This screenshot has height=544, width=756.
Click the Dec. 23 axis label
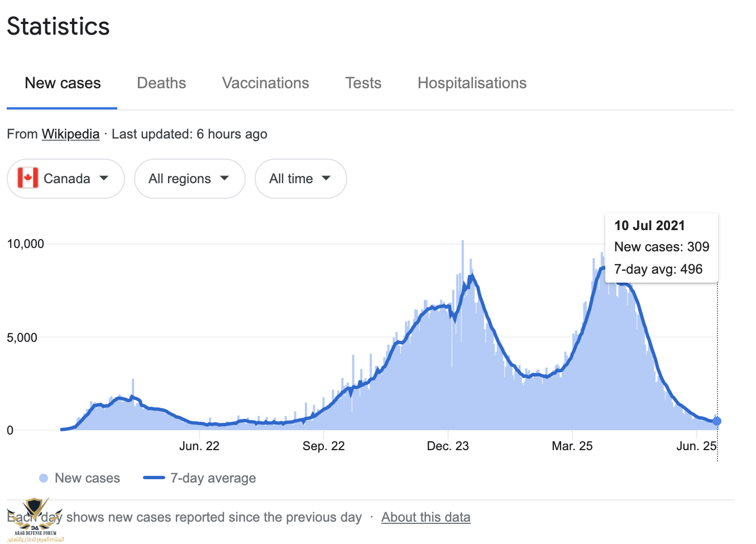click(448, 446)
